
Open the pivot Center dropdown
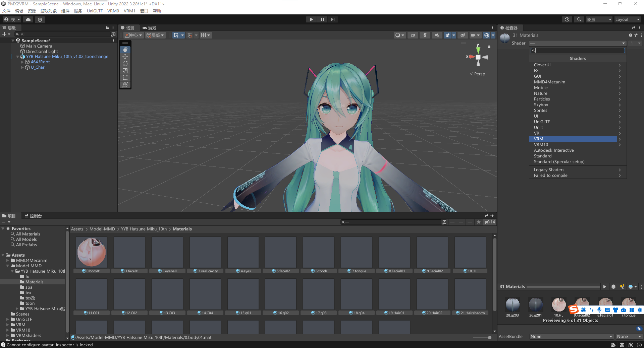[133, 35]
